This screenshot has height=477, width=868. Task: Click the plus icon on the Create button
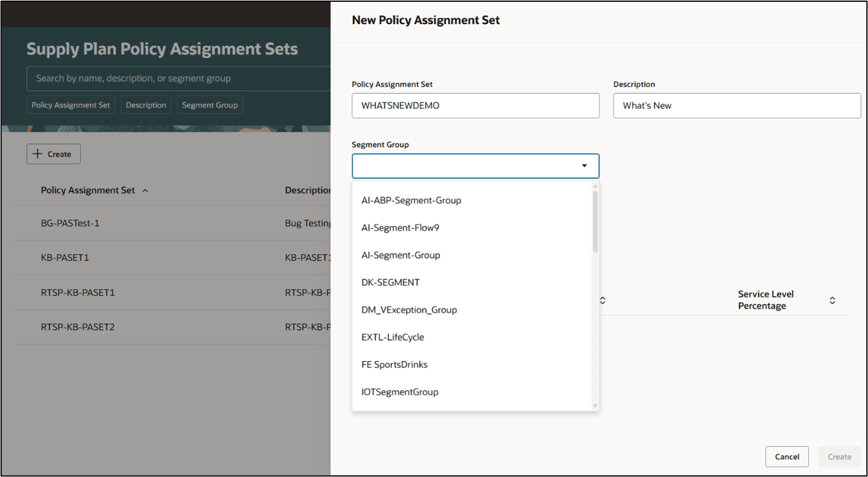click(x=37, y=154)
